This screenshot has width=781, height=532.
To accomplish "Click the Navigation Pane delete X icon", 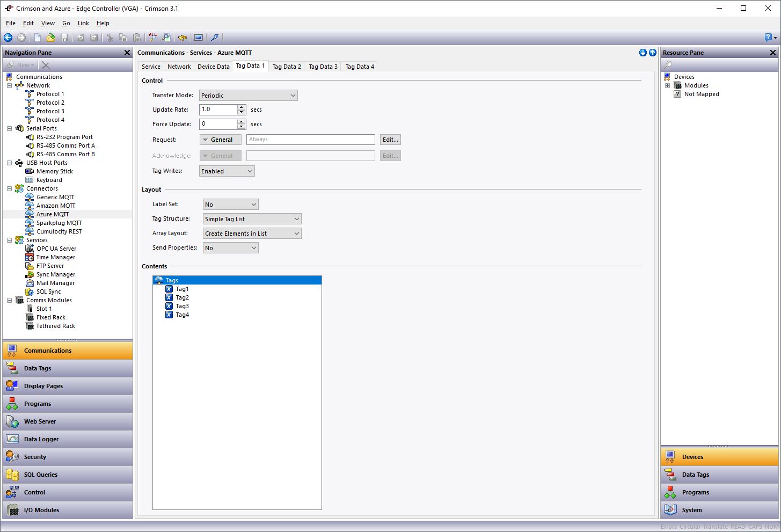I will coord(46,65).
